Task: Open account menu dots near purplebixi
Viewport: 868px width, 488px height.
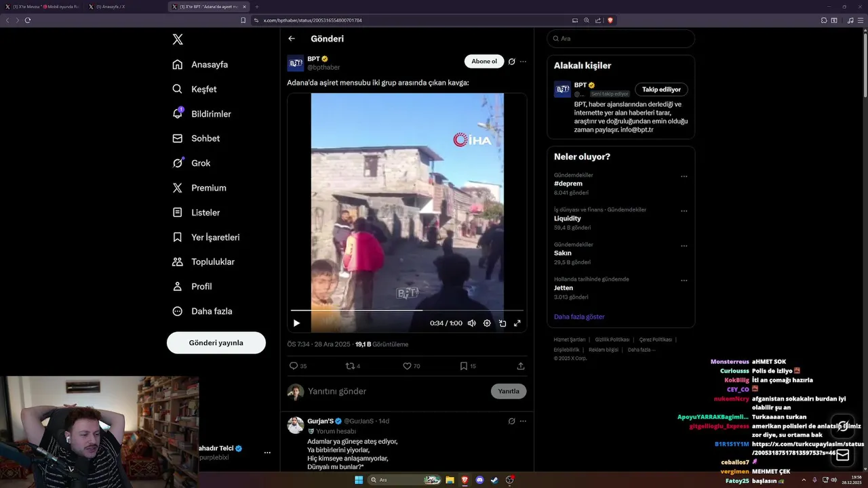Action: pos(267,453)
